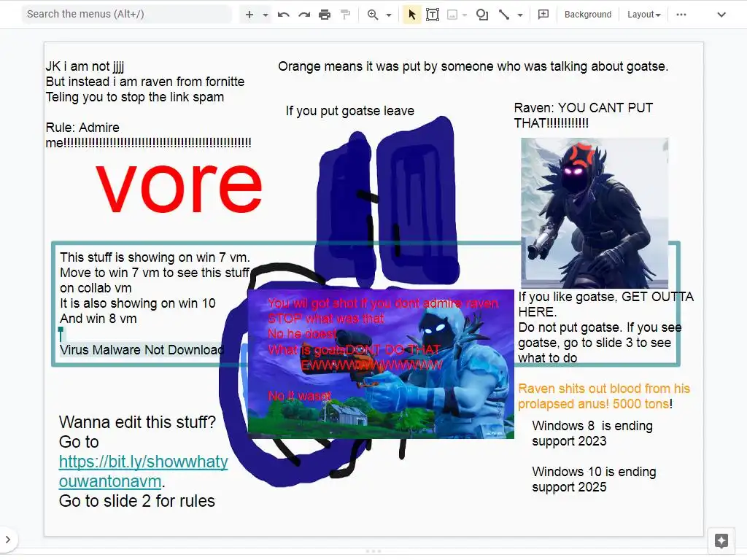The height and width of the screenshot is (560, 747).
Task: Select the Paint format tool
Action: pyautogui.click(x=345, y=15)
